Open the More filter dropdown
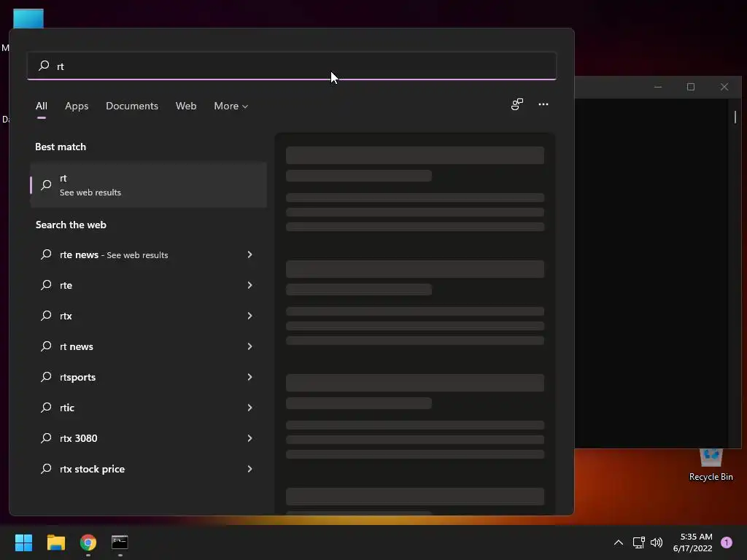 coord(231,106)
